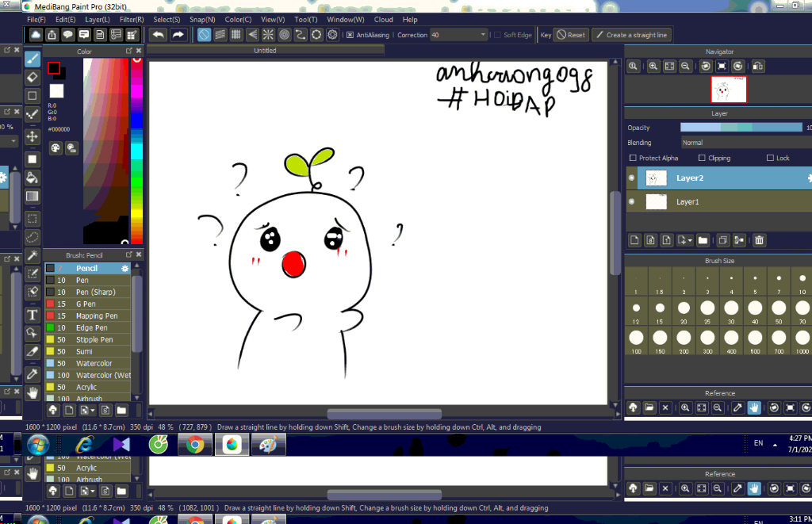Turn snap off icon in toolbar

coord(204,35)
